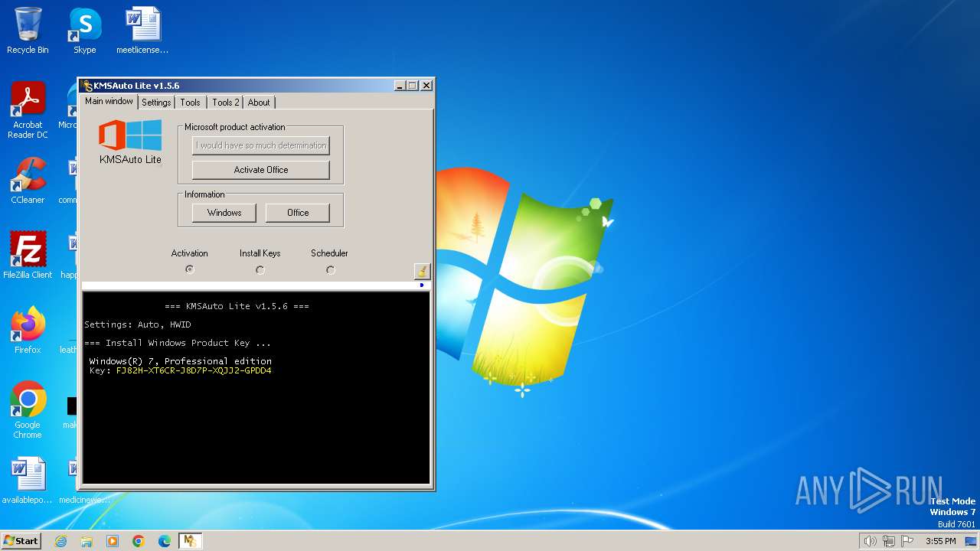This screenshot has width=980, height=551.
Task: Open Windows Explorer folder icon in taskbar
Action: (87, 541)
